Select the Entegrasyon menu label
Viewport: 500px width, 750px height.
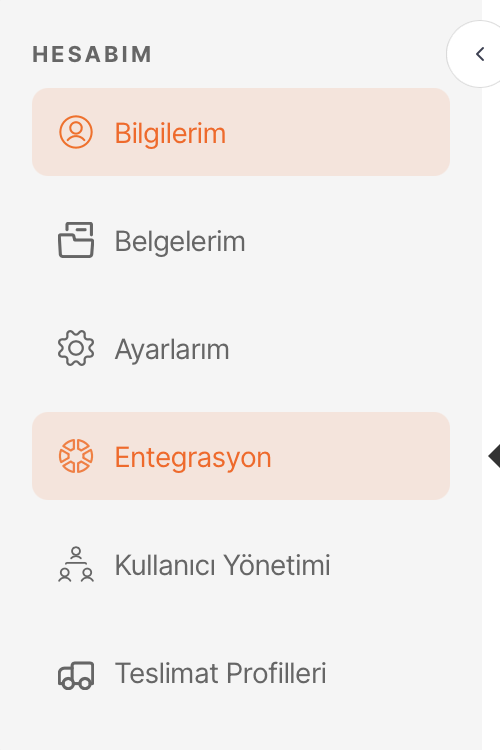pyautogui.click(x=193, y=458)
